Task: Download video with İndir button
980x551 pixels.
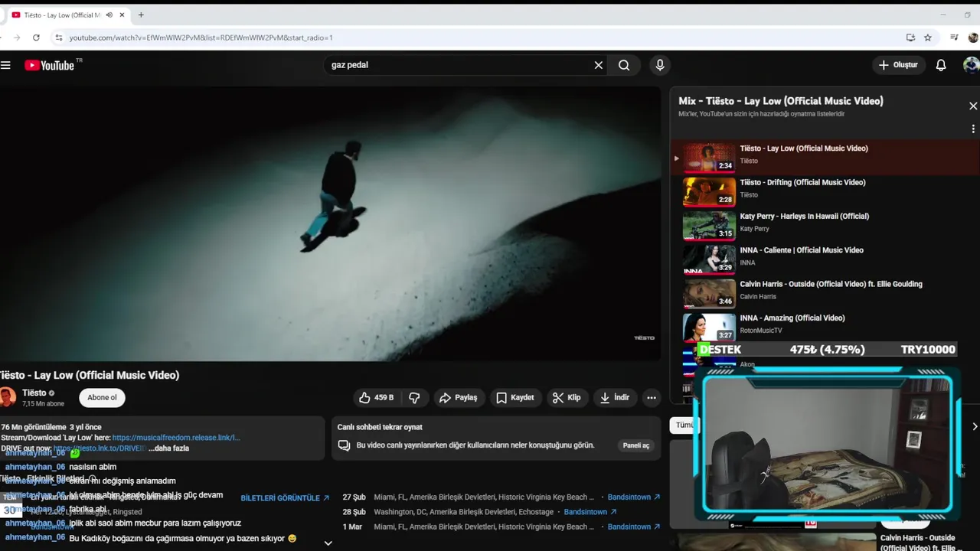Action: click(615, 397)
